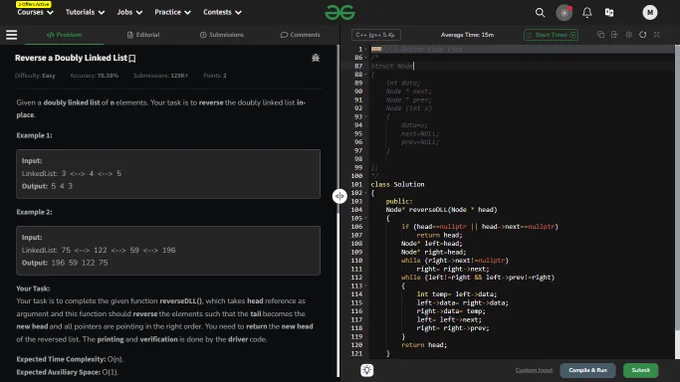Image resolution: width=680 pixels, height=382 pixels.
Task: Click the 'Points: 2' label
Action: (x=215, y=75)
